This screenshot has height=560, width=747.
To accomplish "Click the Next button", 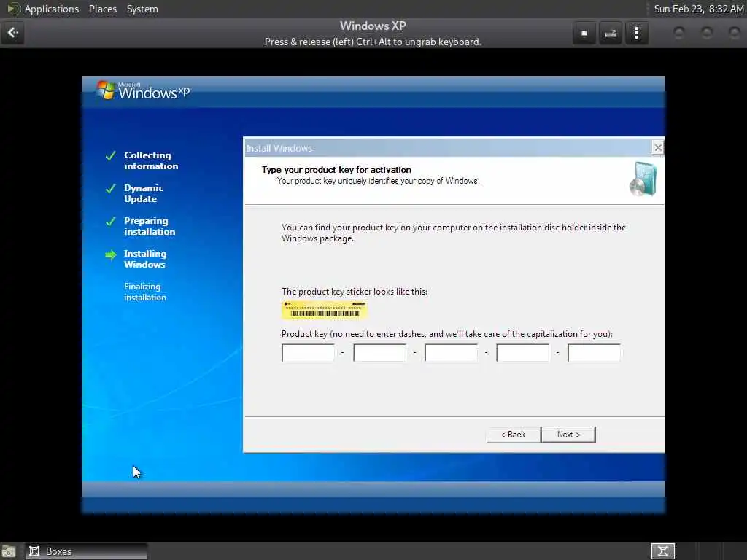I will coord(568,435).
